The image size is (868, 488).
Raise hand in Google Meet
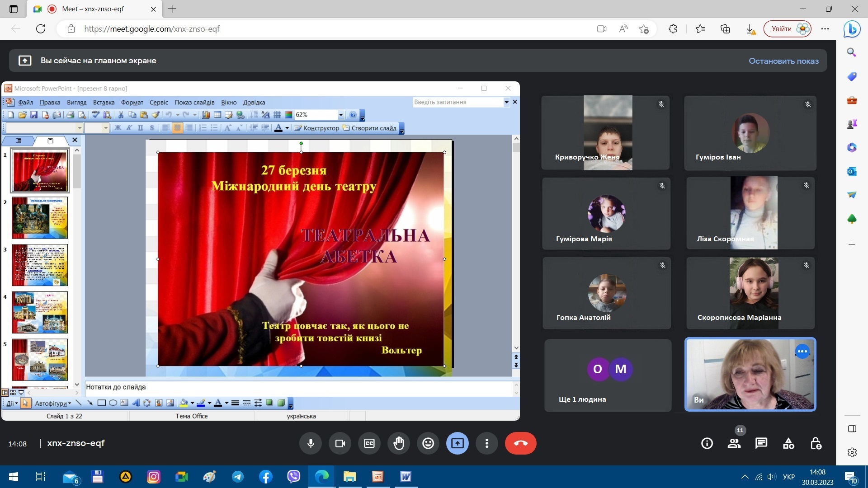[x=398, y=443]
